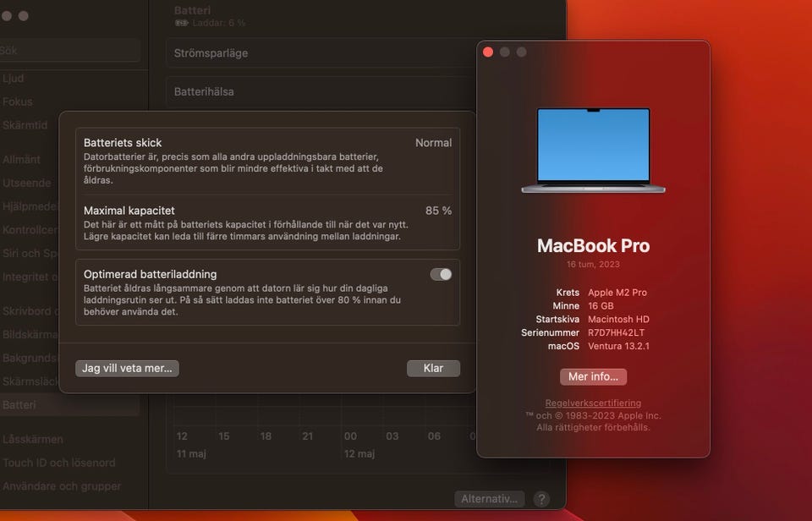Open Låsskärmen in the sidebar
Screen dimensions: 812x521
pyautogui.click(x=33, y=439)
